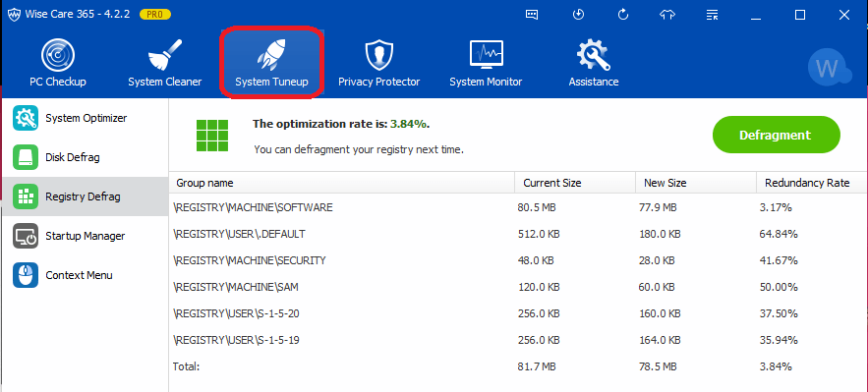
Task: Click the 180.0 KB new size value
Action: click(660, 234)
